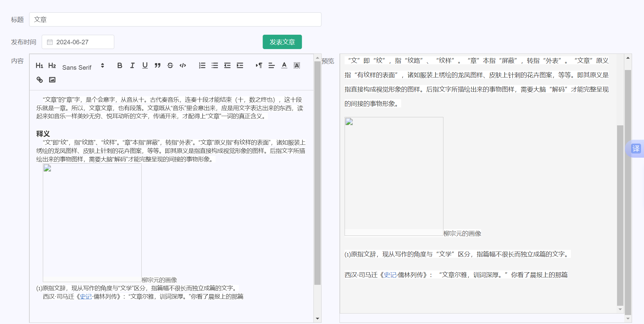Insert code block
Viewport: 644px width, 324px height.
pyautogui.click(x=183, y=66)
